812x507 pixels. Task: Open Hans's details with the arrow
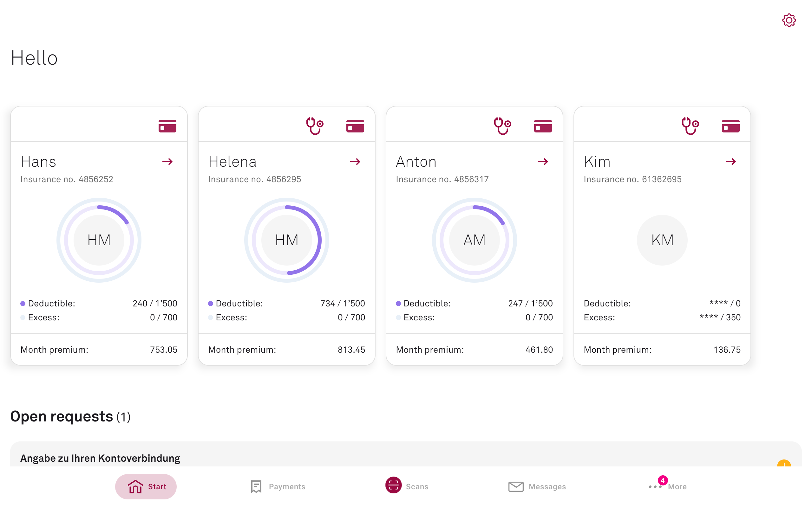coord(167,162)
